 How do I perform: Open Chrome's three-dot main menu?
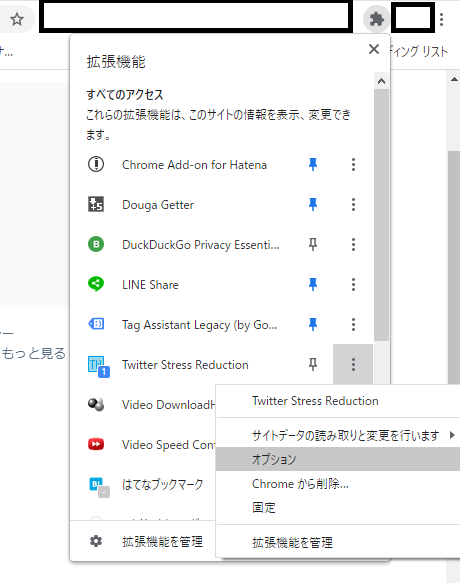(441, 19)
